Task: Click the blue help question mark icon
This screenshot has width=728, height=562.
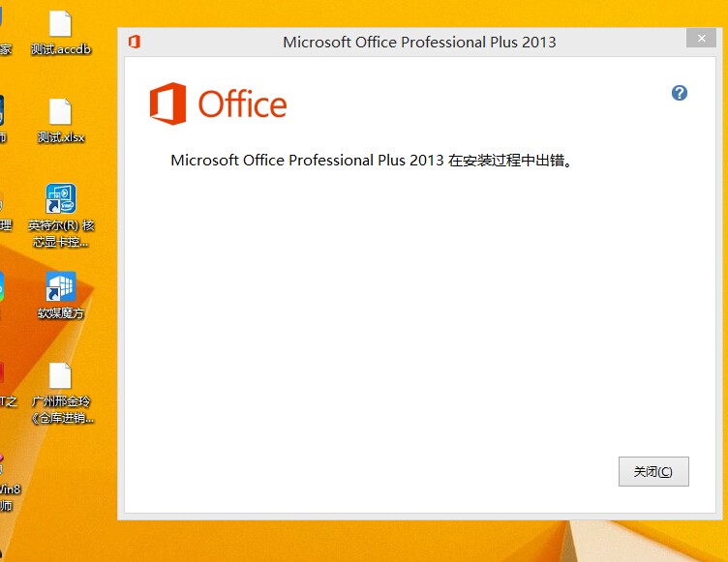Action: click(680, 93)
